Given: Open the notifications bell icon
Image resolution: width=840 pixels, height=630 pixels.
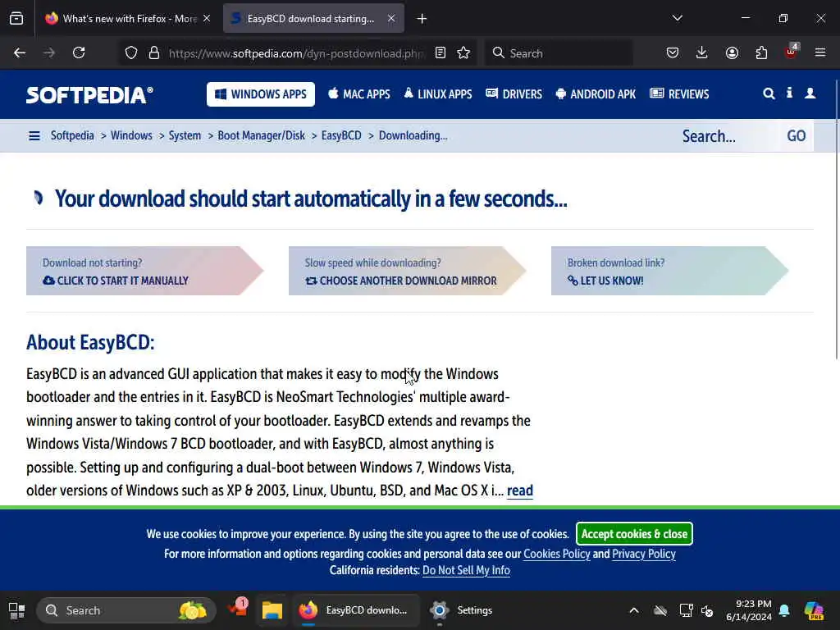Looking at the screenshot, I should 784,610.
